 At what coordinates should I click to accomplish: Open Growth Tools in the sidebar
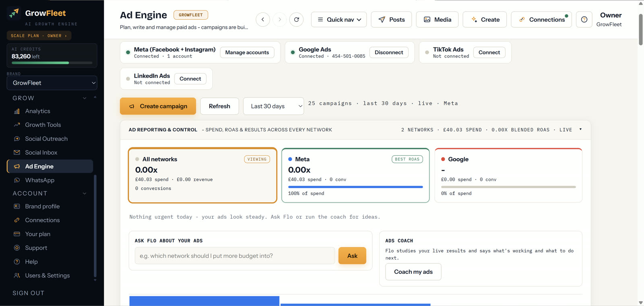pyautogui.click(x=43, y=125)
